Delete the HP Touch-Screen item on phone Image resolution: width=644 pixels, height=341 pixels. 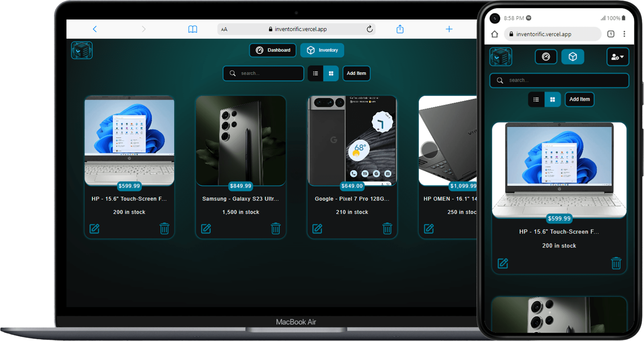point(616,263)
